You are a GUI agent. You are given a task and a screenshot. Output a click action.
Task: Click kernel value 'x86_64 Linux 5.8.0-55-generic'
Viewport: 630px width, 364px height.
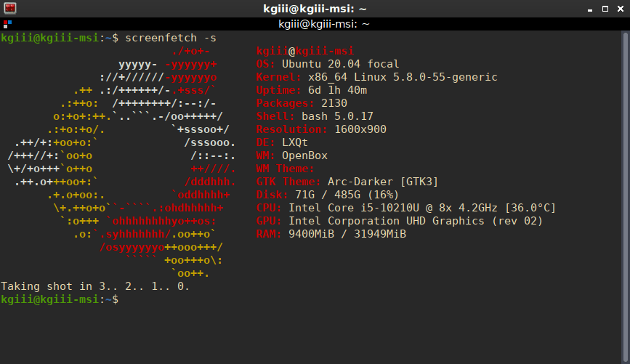[x=403, y=77]
